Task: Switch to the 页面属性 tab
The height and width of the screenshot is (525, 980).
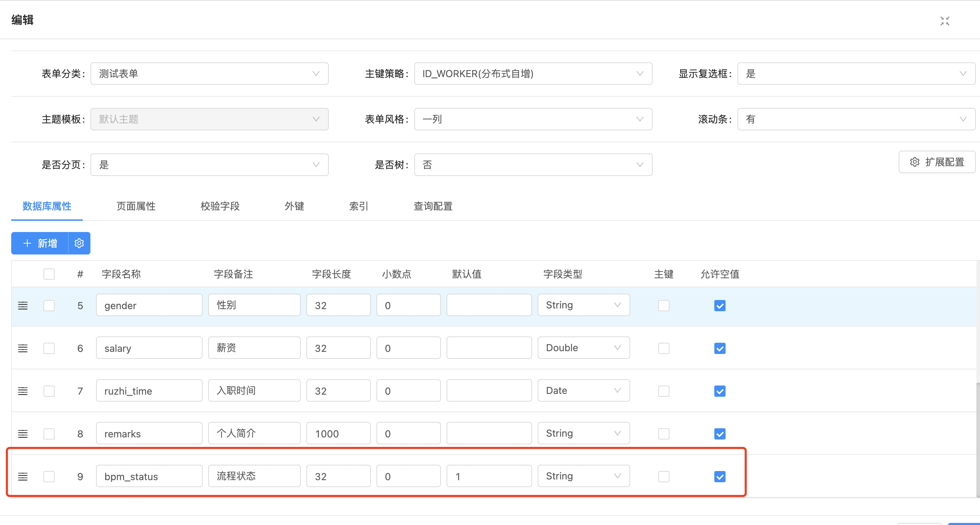Action: [136, 206]
